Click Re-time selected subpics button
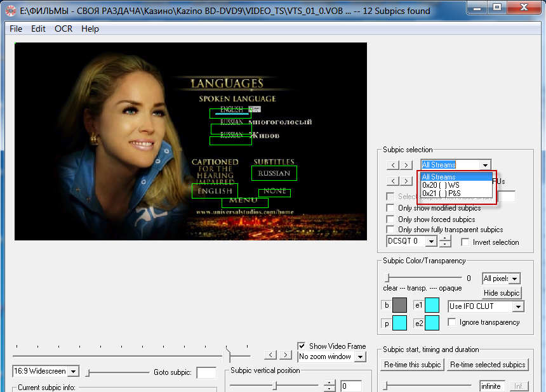The width and height of the screenshot is (546, 392). (x=488, y=365)
